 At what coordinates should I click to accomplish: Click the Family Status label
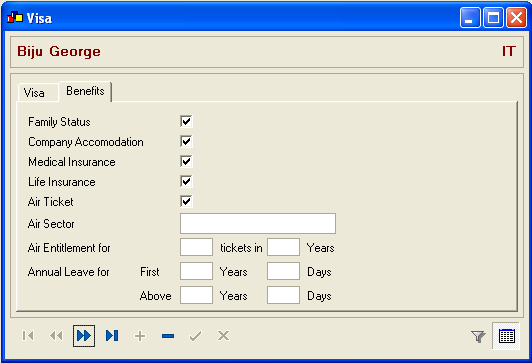(59, 122)
